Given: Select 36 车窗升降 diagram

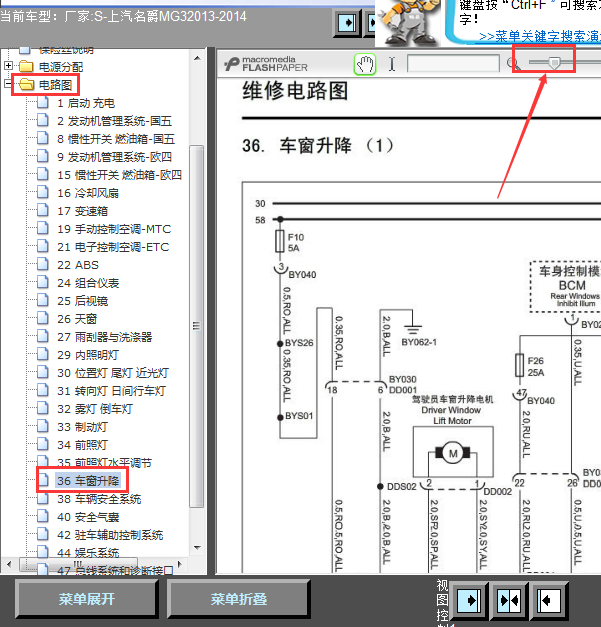Looking at the screenshot, I should point(88,481).
